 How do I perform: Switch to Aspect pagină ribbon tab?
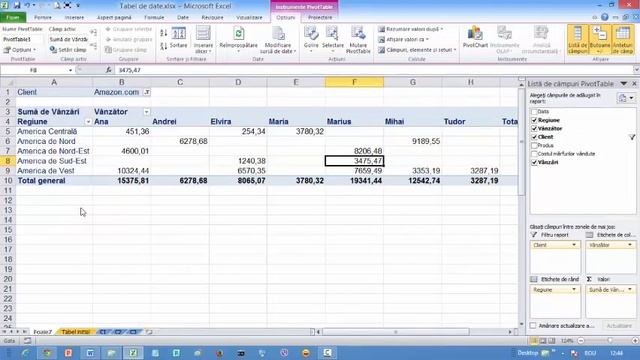pos(114,18)
